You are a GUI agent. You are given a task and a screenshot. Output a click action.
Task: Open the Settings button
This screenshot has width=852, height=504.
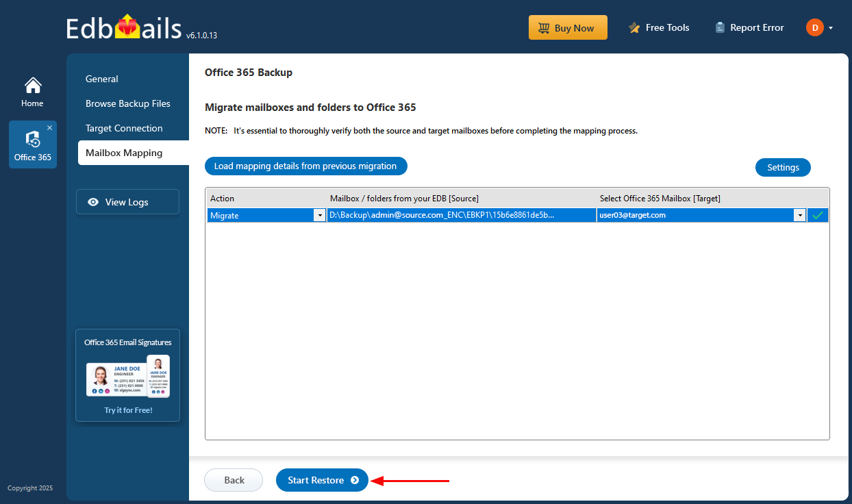click(783, 167)
